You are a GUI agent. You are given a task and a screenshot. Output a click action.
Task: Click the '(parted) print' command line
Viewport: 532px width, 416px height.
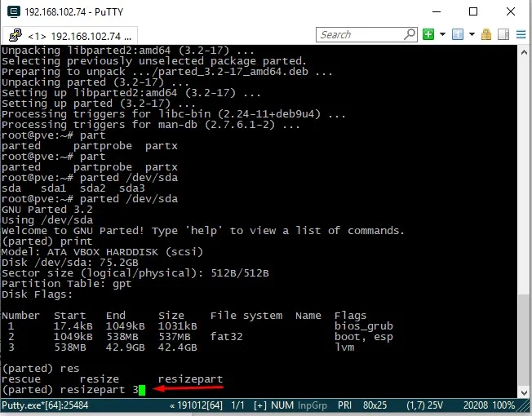pos(47,241)
